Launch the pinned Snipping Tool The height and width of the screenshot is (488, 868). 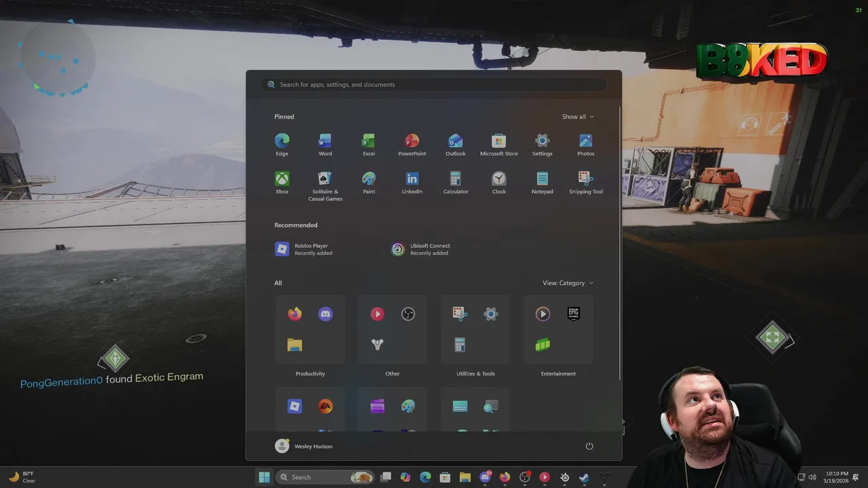pos(586,182)
